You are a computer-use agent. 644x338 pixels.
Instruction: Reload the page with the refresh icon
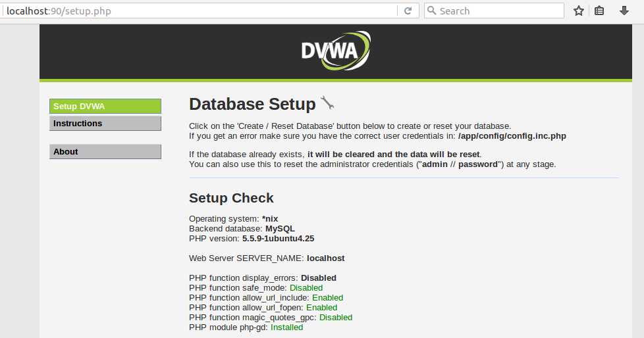tap(408, 11)
